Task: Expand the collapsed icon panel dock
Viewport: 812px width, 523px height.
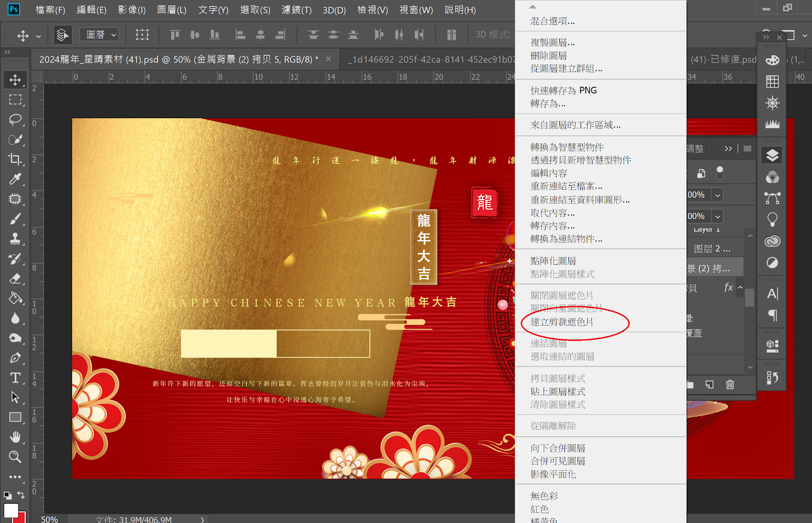Action: click(766, 37)
